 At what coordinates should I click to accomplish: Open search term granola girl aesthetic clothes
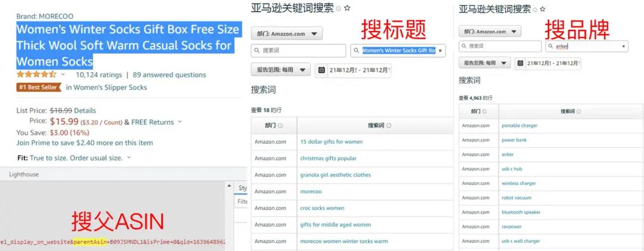point(336,175)
